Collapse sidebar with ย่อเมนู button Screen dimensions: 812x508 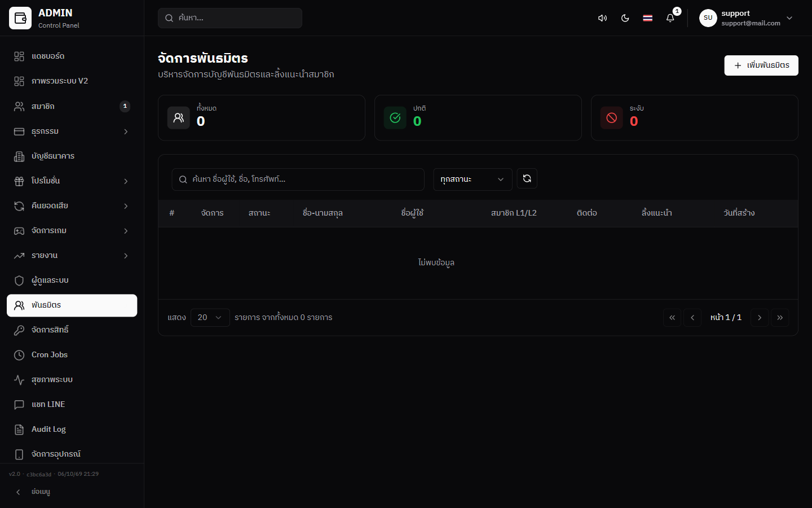coord(72,492)
